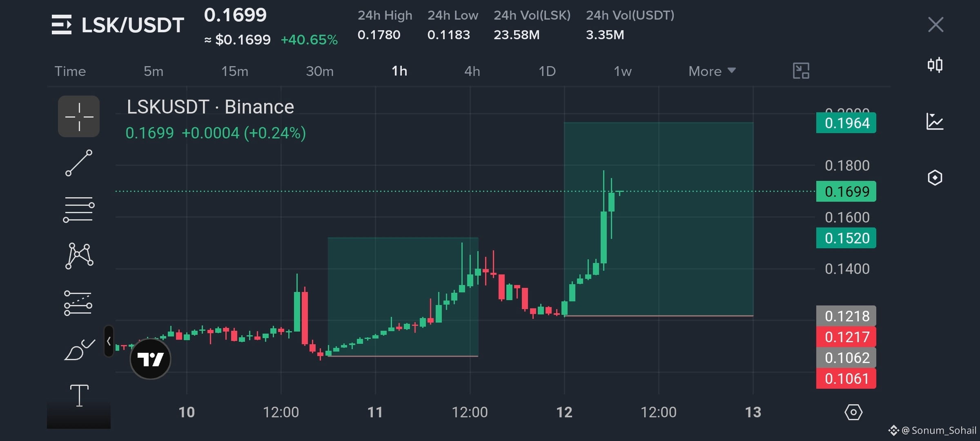Select the Text annotation tool
Viewport: 980px width, 441px height.
pos(79,395)
